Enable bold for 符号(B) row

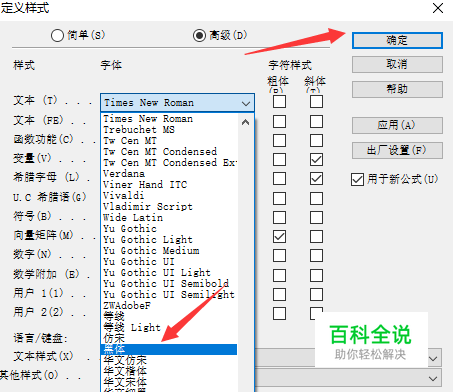[x=279, y=217]
